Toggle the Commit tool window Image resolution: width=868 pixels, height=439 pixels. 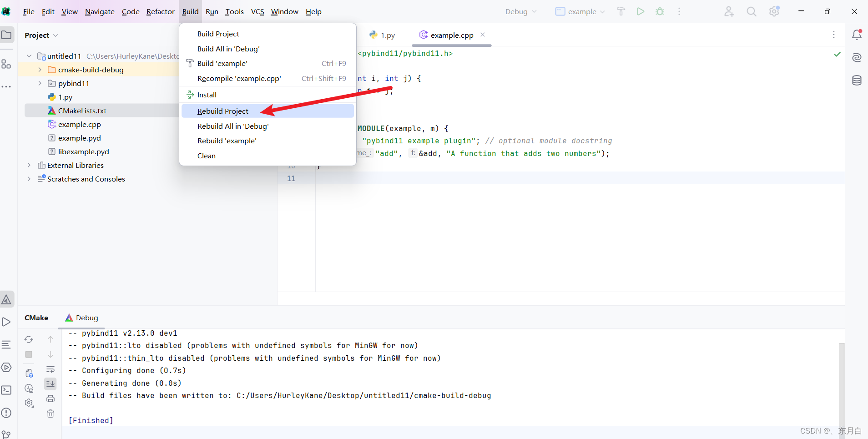(6, 433)
